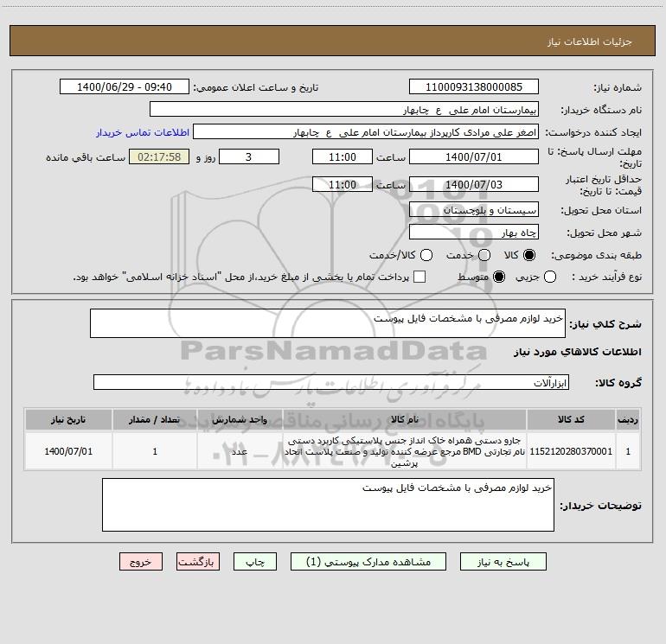The image size is (666, 644).
Task: Click the گروه کالا field ابزارآلات
Action: tap(331, 382)
